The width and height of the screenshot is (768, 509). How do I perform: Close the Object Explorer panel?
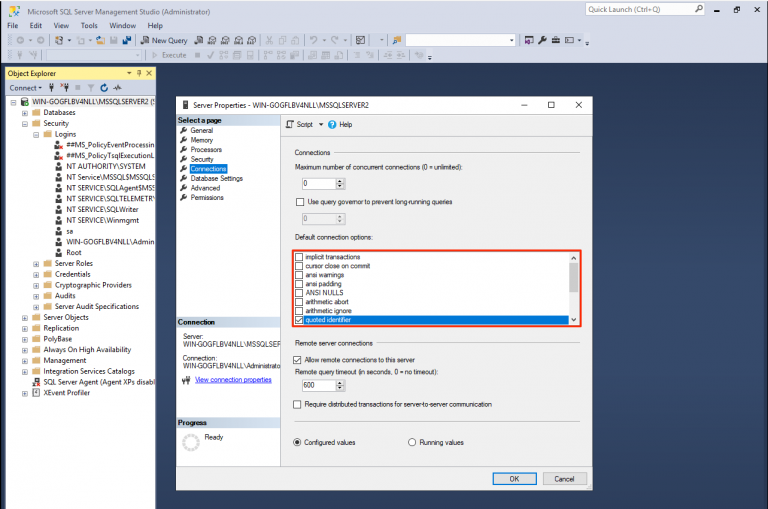click(x=149, y=73)
